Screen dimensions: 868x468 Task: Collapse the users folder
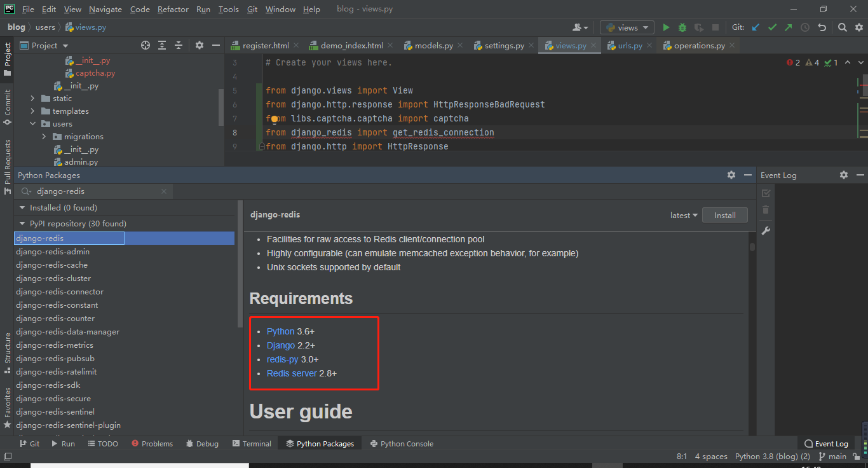[x=33, y=124]
